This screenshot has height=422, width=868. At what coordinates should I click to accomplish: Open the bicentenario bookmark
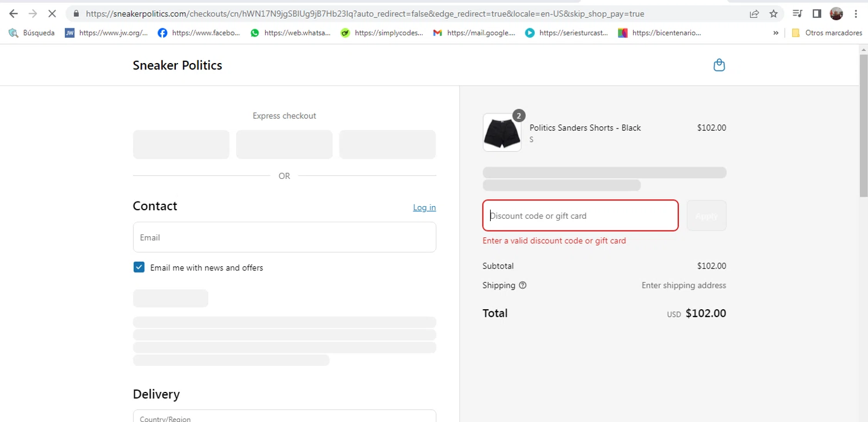[x=660, y=33]
